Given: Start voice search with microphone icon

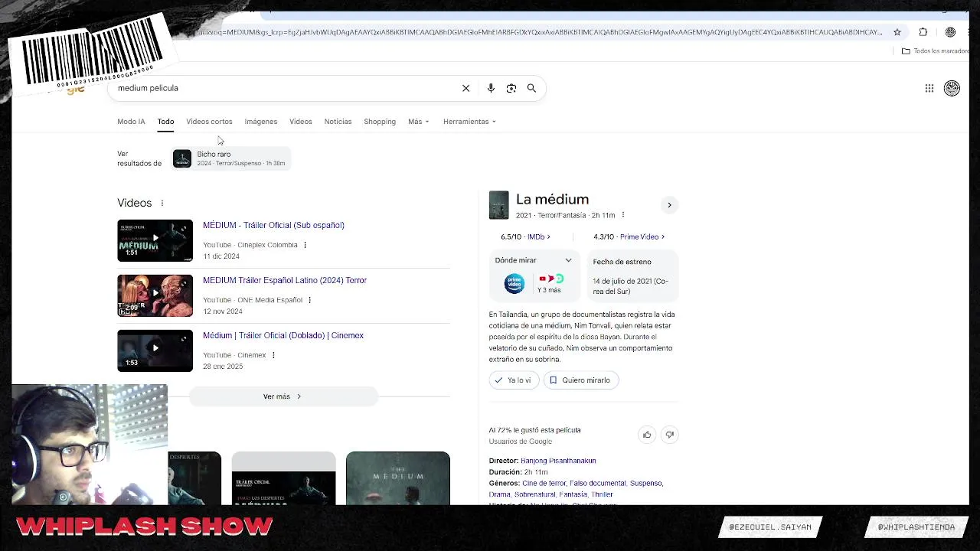Looking at the screenshot, I should (x=491, y=88).
